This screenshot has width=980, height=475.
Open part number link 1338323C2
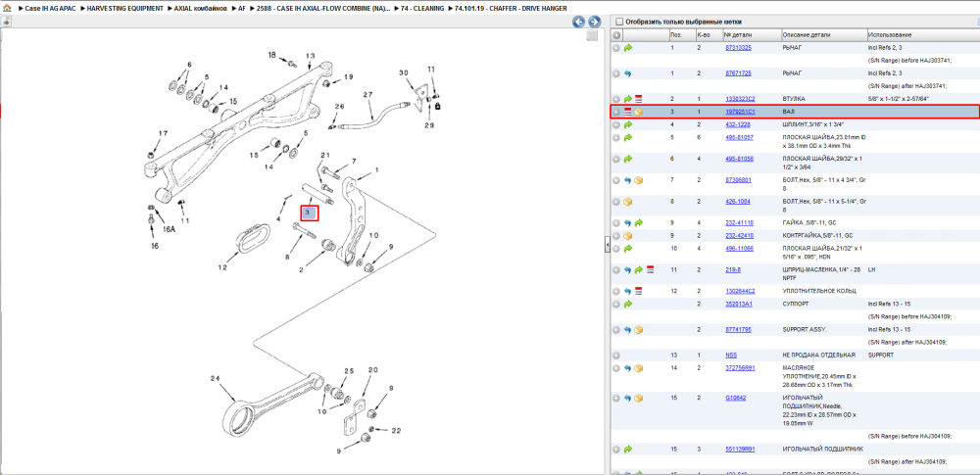click(740, 99)
